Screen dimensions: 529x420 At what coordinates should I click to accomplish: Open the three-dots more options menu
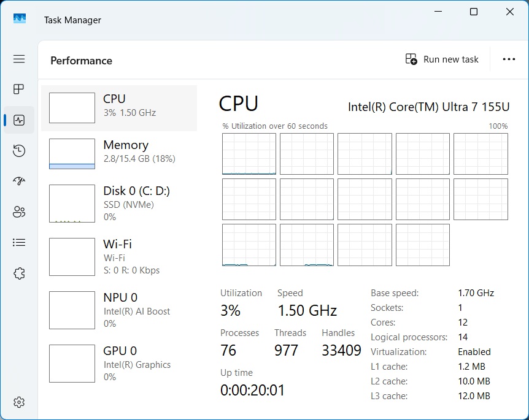pyautogui.click(x=509, y=59)
